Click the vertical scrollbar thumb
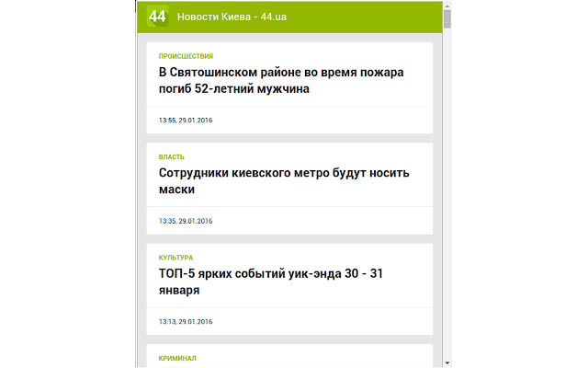The width and height of the screenshot is (588, 368). coord(447,19)
